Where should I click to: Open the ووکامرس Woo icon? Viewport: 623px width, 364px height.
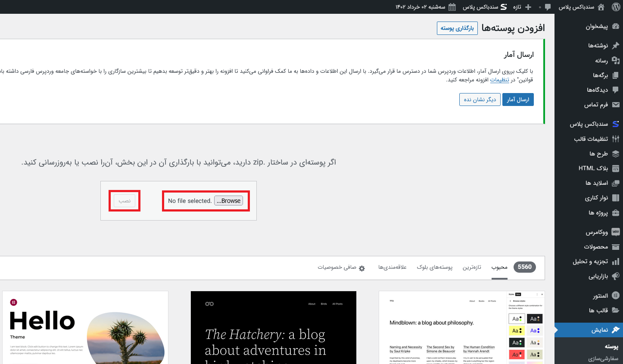point(616,232)
